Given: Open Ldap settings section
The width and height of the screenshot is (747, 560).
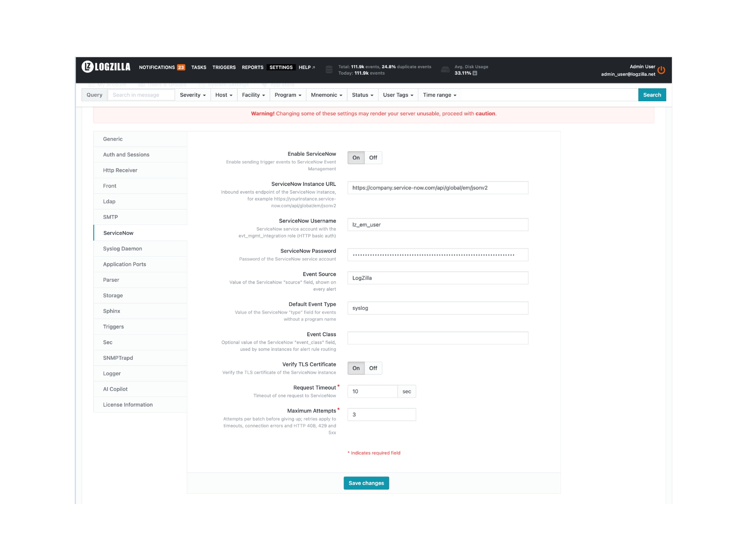Looking at the screenshot, I should (x=141, y=202).
